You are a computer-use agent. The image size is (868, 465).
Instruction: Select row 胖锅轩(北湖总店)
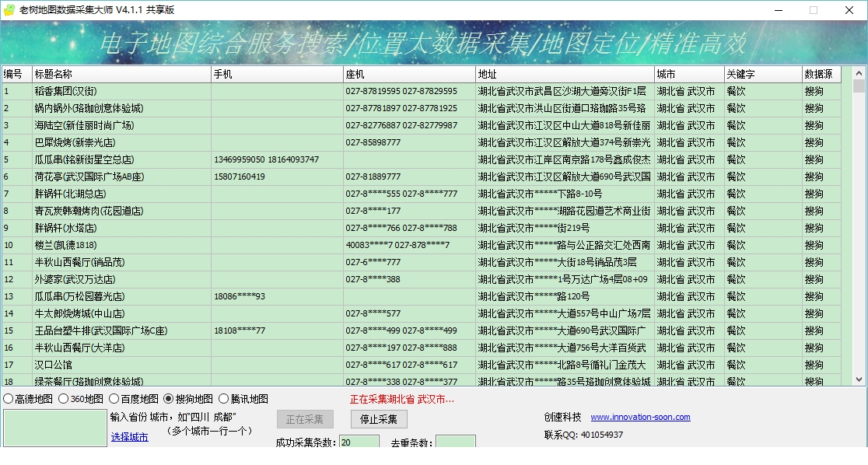point(421,194)
